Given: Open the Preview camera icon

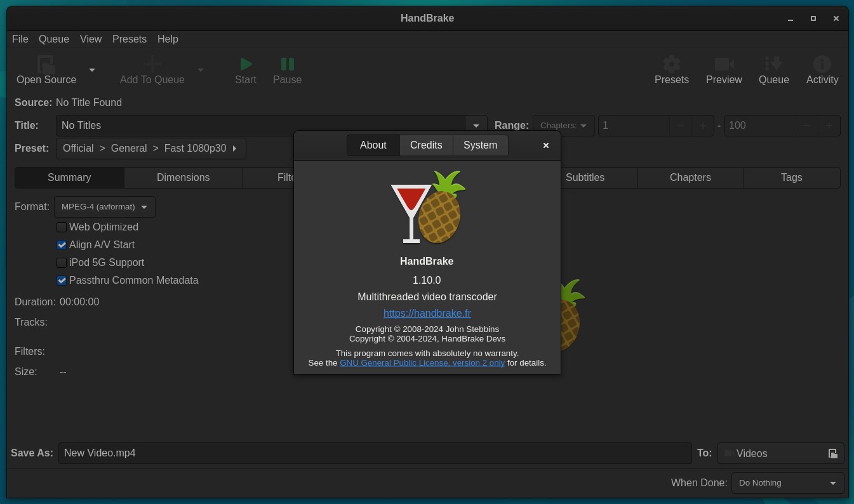Looking at the screenshot, I should [724, 64].
